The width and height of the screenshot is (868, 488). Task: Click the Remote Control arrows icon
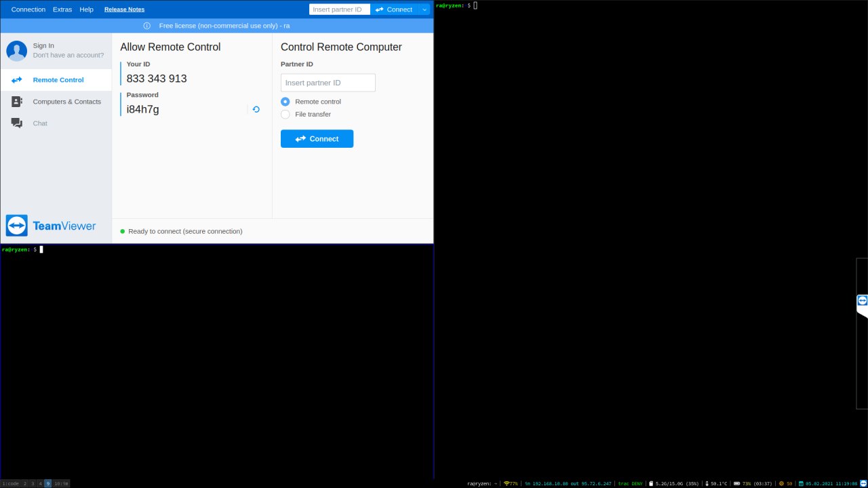(x=17, y=80)
